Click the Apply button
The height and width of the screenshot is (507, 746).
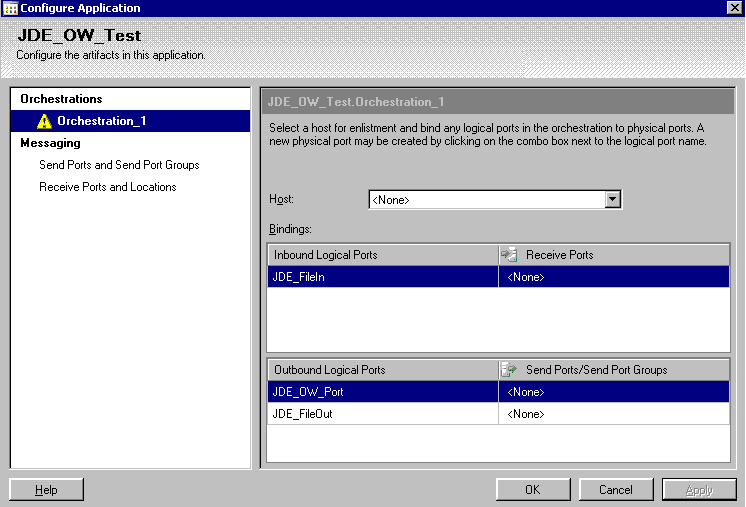pos(699,489)
